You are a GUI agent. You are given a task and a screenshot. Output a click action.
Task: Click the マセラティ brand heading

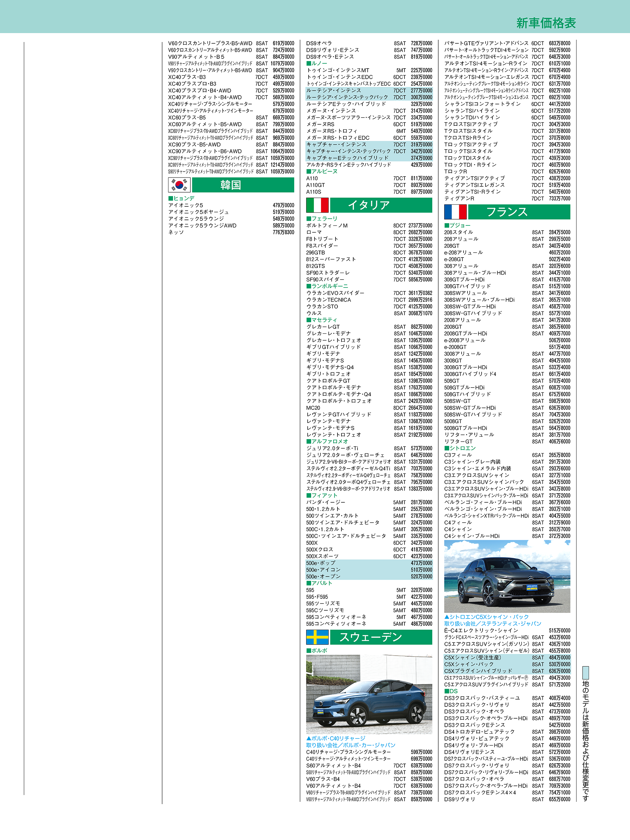324,320
